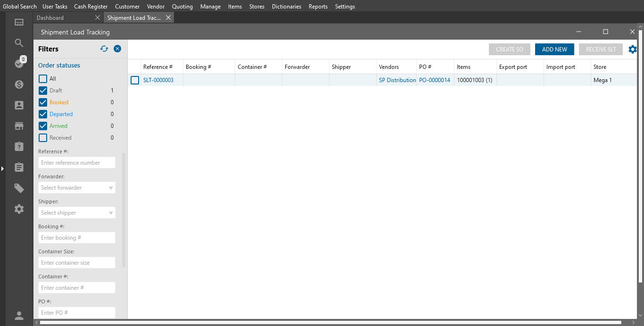
Task: Open the User Tasks menu
Action: pos(55,7)
